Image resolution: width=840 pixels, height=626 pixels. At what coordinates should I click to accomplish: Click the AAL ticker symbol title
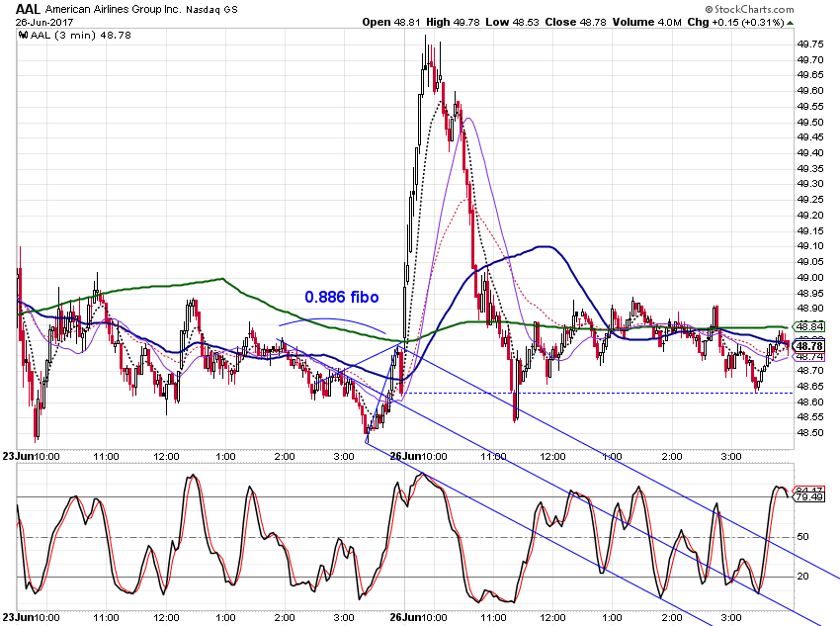click(28, 9)
